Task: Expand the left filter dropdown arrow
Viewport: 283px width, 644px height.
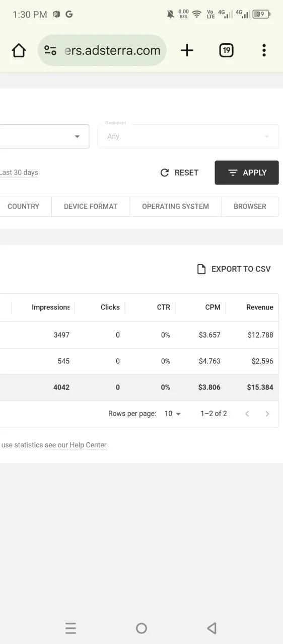Action: 77,136
